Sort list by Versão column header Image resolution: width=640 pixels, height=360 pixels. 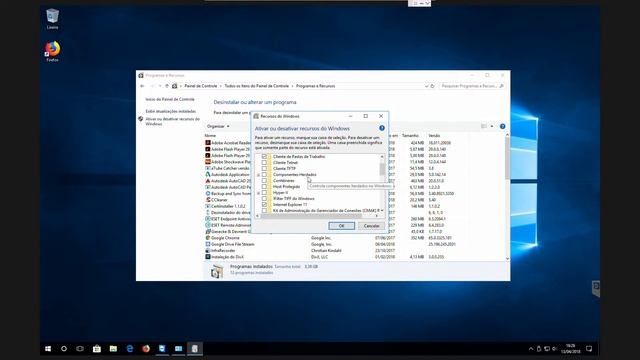[x=434, y=136]
